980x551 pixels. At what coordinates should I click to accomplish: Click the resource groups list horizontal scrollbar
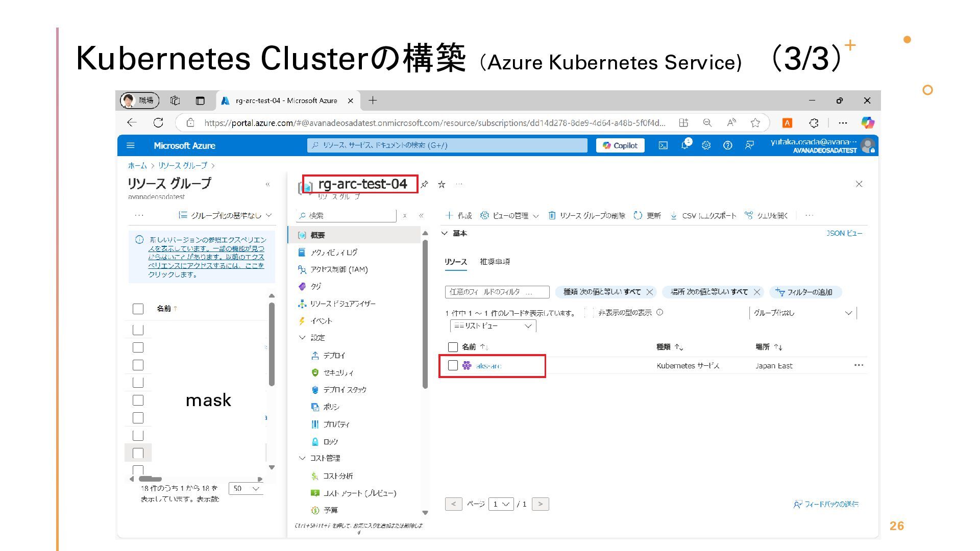pyautogui.click(x=150, y=479)
